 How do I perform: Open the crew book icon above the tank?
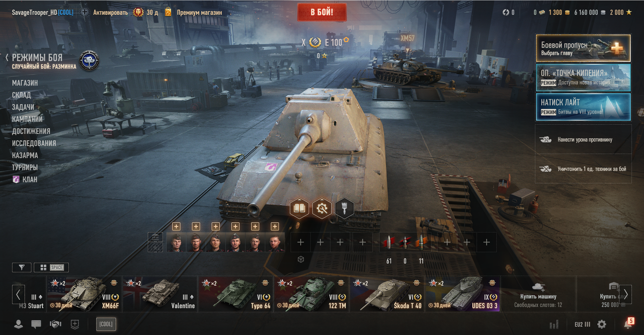(x=299, y=208)
